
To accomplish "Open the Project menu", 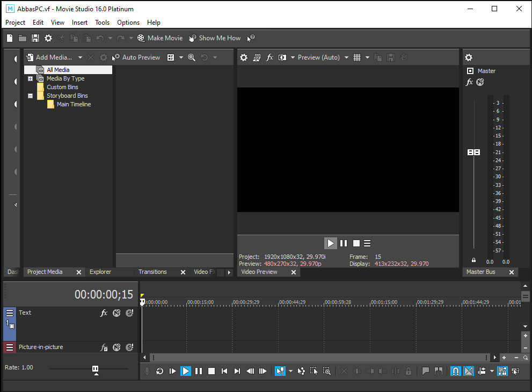I will pos(15,23).
